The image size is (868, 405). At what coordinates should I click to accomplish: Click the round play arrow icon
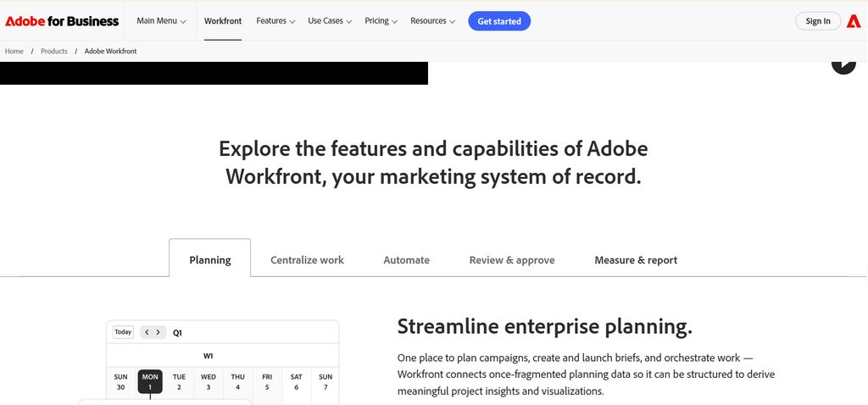tap(843, 65)
